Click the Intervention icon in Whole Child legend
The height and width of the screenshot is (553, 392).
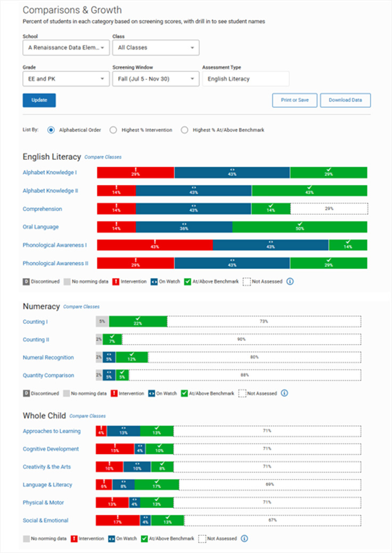coord(74,539)
